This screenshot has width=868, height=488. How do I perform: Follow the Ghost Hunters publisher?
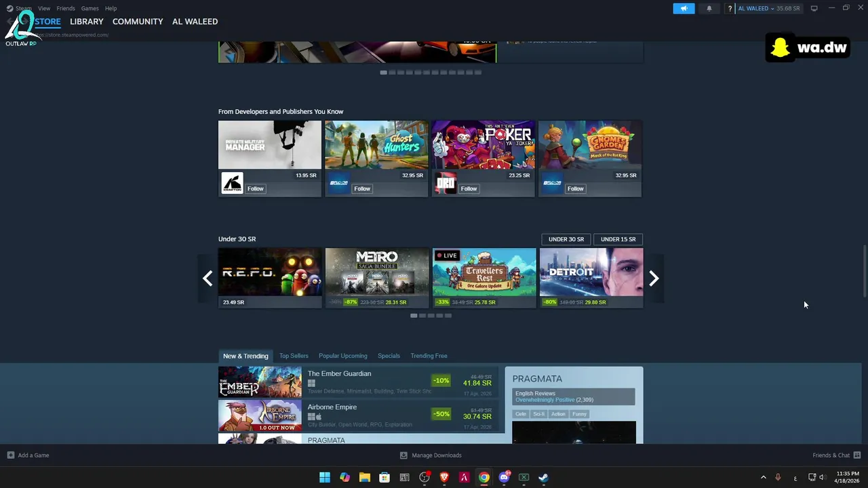362,188
